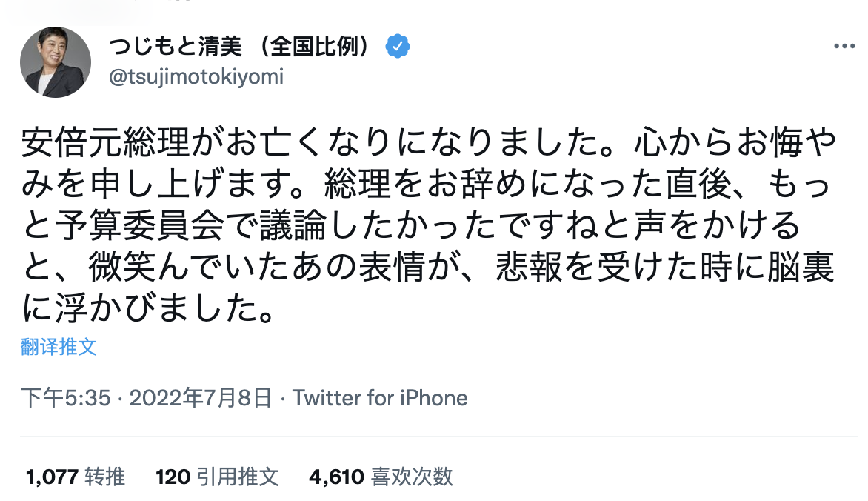View the 1,077 retweets count
Viewport: 868px width, 501px height.
(x=51, y=476)
